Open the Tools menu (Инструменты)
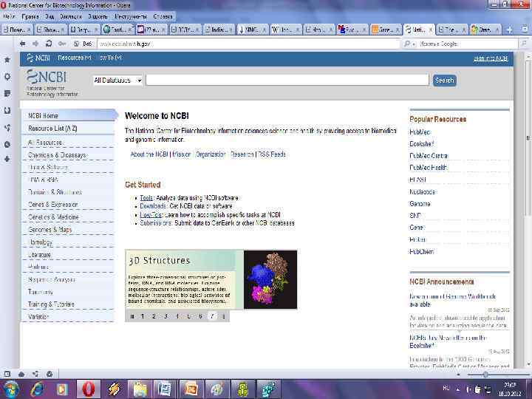The image size is (532, 399). click(x=131, y=16)
